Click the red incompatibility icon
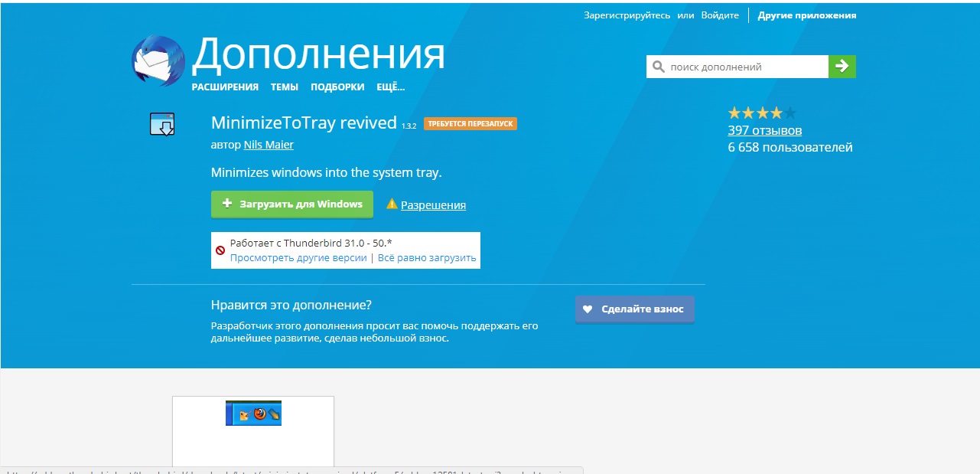 (x=220, y=250)
